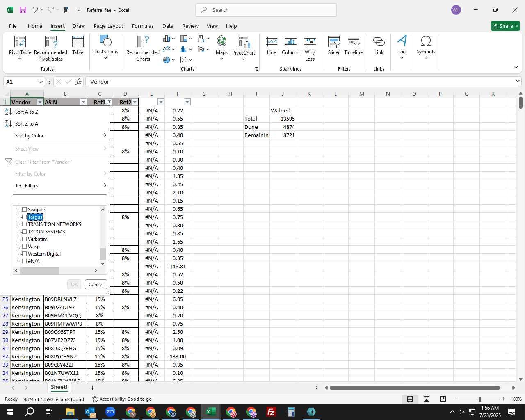Image resolution: width=525 pixels, height=420 pixels.
Task: Check the Wasp filter checkbox
Action: tap(24, 247)
